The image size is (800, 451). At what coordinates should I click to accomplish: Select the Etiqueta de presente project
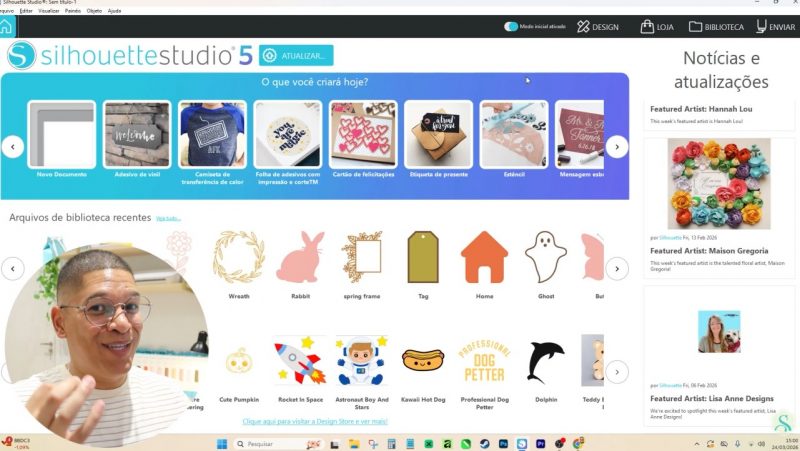tap(438, 134)
